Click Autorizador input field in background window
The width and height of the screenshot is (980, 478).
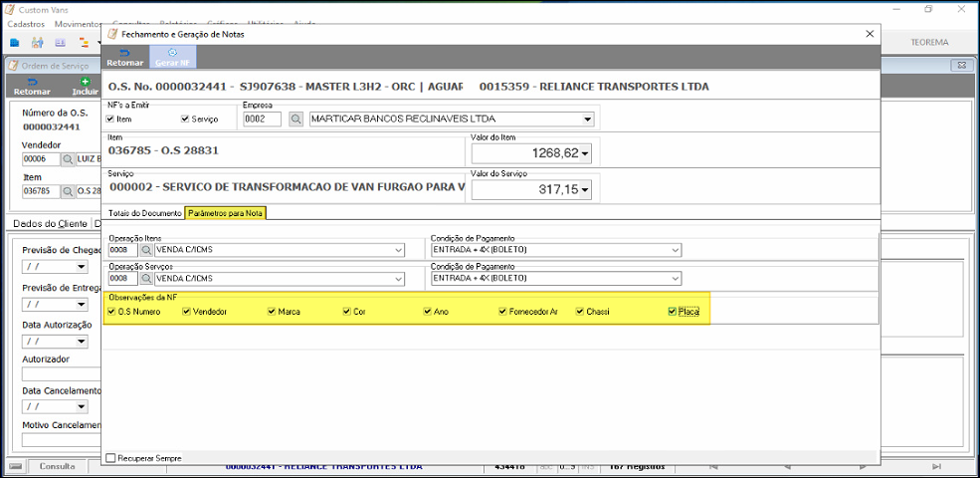(x=62, y=374)
